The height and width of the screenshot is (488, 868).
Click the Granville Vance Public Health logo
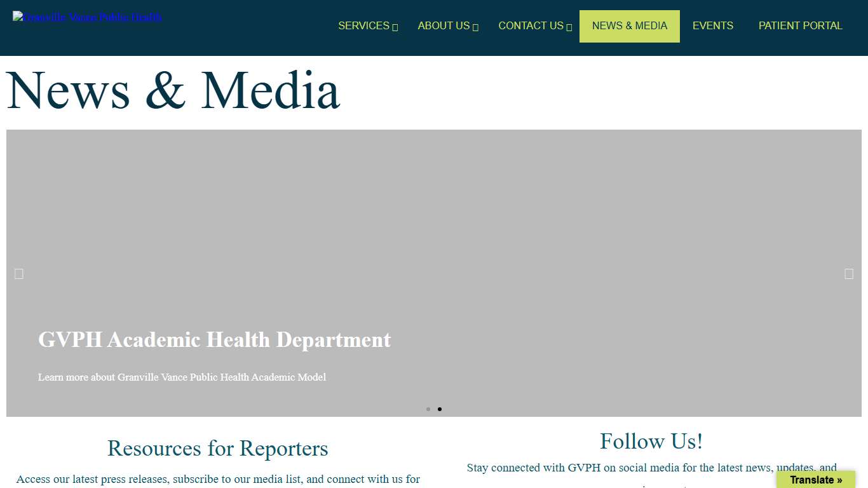tap(87, 17)
